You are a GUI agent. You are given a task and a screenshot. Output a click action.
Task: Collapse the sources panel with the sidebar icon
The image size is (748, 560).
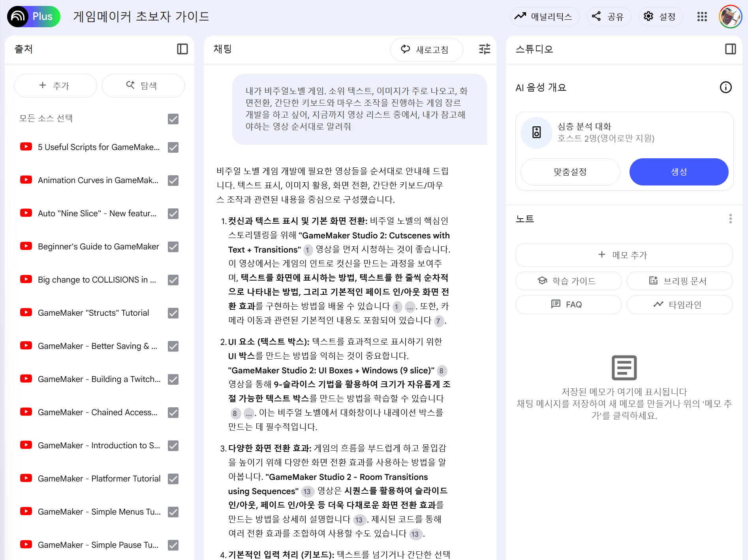tap(182, 49)
